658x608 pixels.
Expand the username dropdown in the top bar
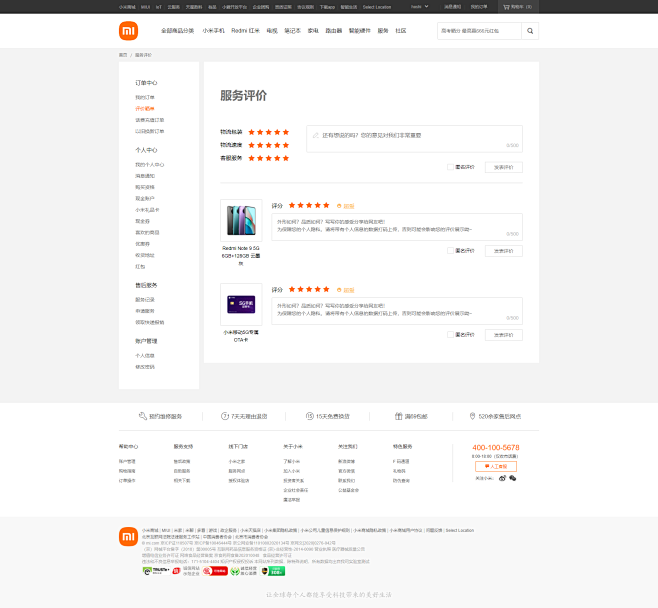(x=420, y=7)
